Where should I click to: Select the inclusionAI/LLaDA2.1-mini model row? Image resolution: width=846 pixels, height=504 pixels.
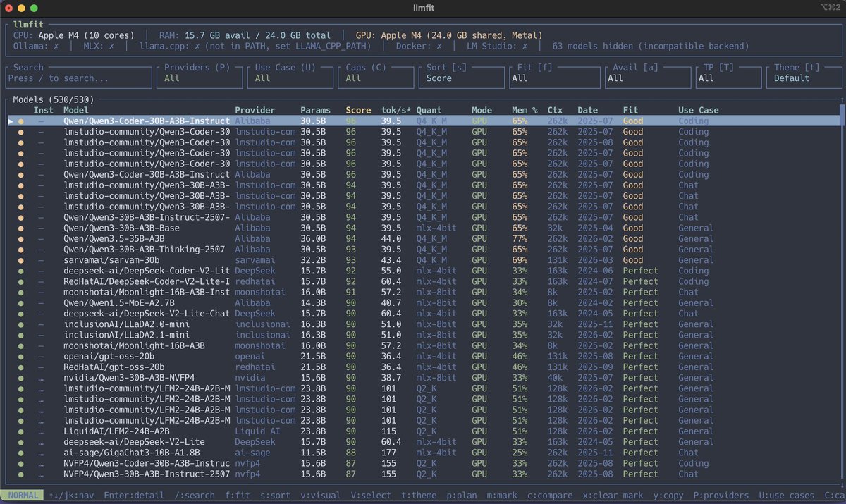point(424,335)
